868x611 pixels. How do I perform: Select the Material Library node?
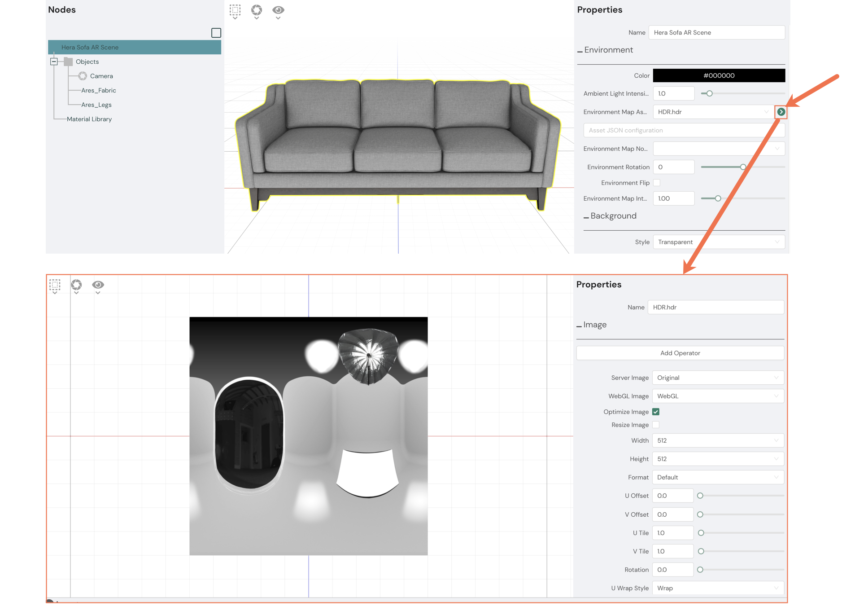coord(89,119)
